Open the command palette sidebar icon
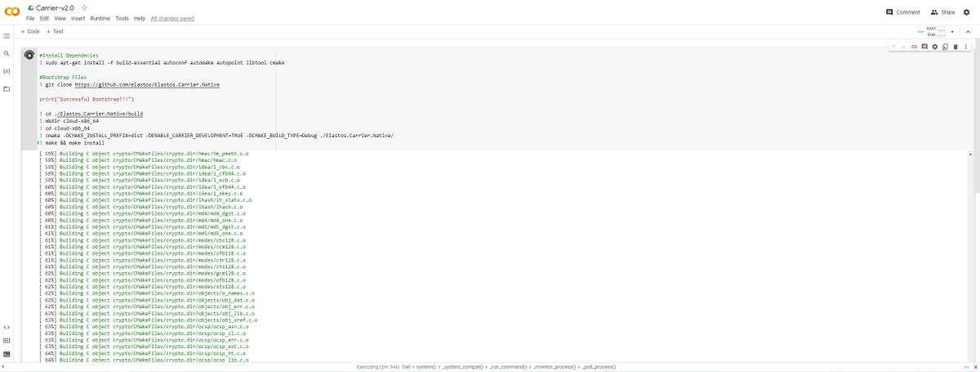The width and height of the screenshot is (980, 372). click(7, 340)
